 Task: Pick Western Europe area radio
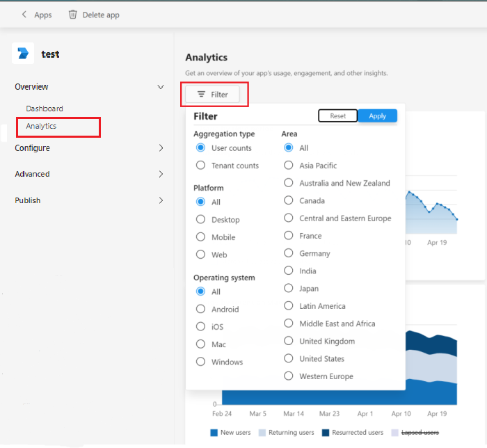coord(289,376)
